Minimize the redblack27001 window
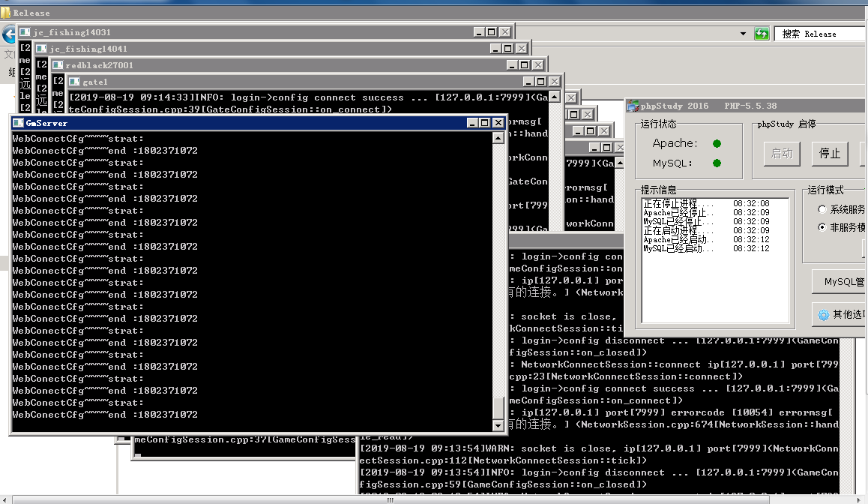 [512, 64]
